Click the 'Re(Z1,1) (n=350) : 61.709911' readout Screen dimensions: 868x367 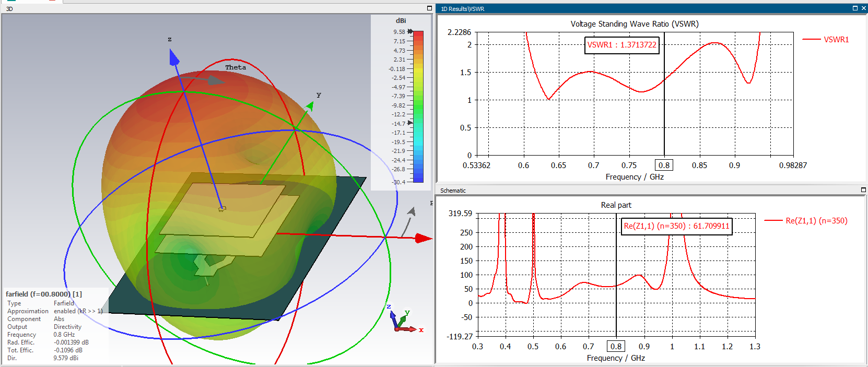point(676,226)
